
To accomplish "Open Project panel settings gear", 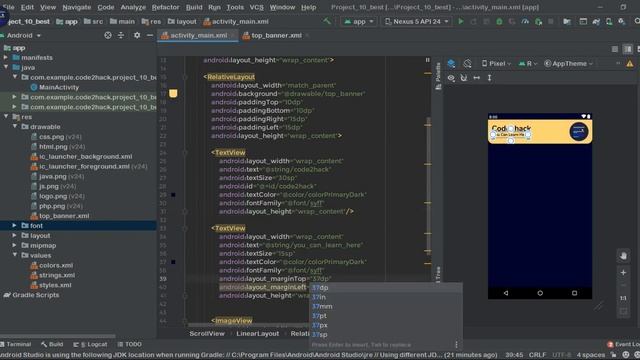I will click(x=137, y=36).
